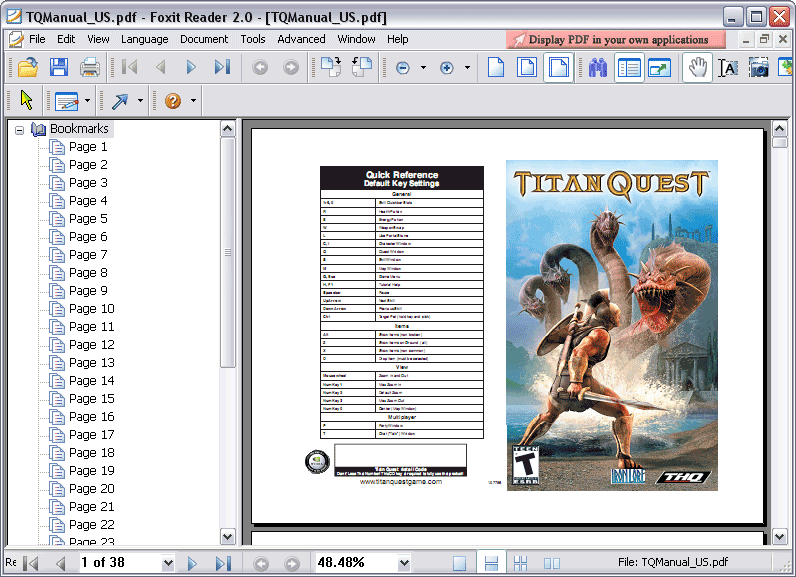Open the page number dropdown in status bar
The image size is (796, 577).
(167, 563)
